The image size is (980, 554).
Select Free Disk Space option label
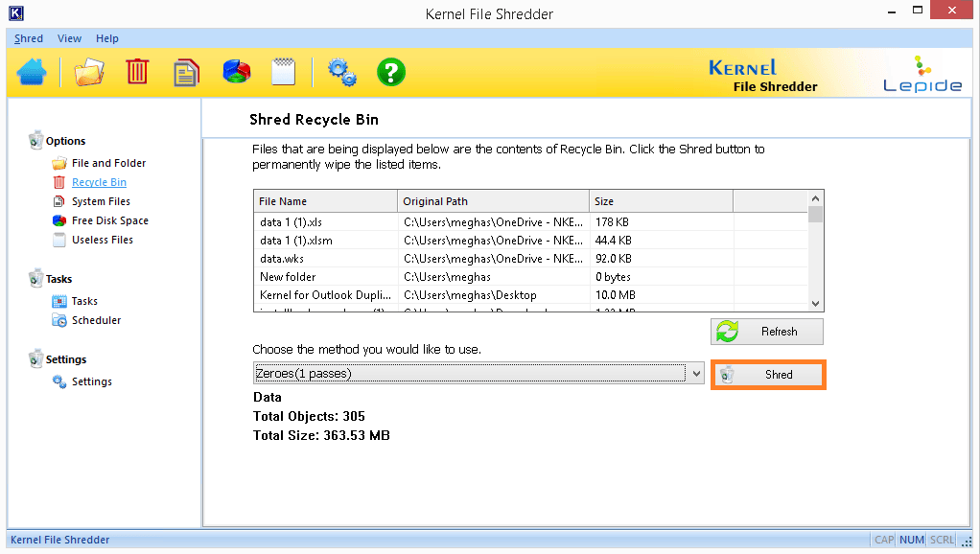pos(110,220)
